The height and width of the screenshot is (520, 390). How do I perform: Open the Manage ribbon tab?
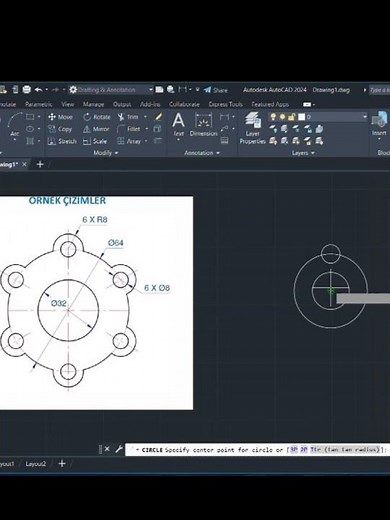93,104
